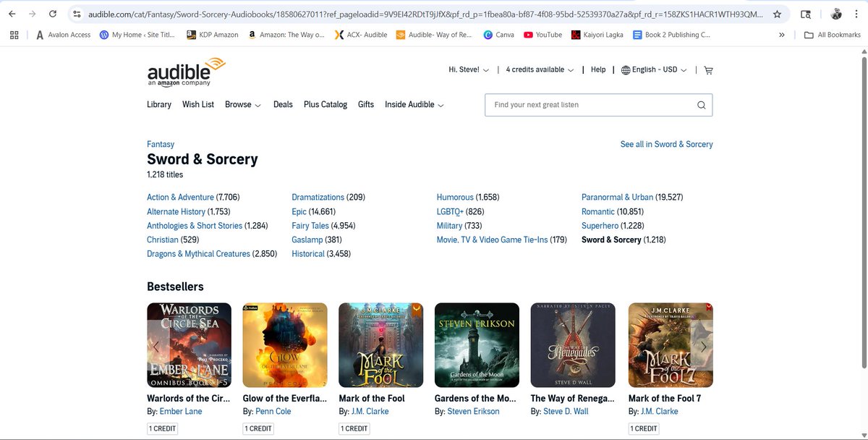
Task: Open the Humorous category
Action: click(x=455, y=197)
